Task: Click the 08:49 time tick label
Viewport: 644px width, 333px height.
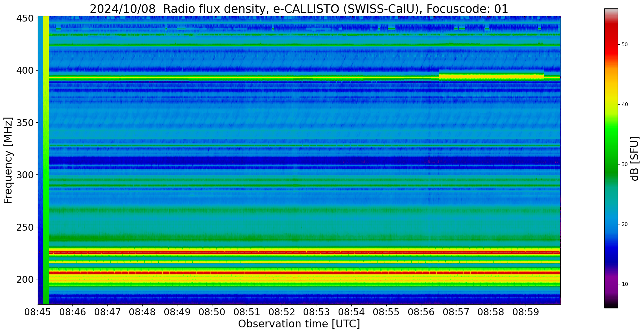Action: tap(177, 312)
